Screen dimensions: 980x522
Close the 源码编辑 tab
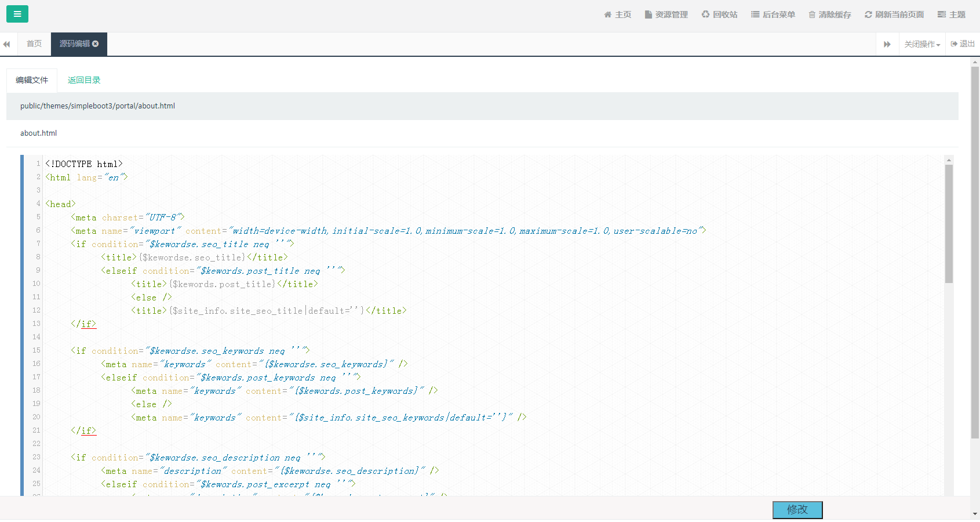(x=96, y=43)
